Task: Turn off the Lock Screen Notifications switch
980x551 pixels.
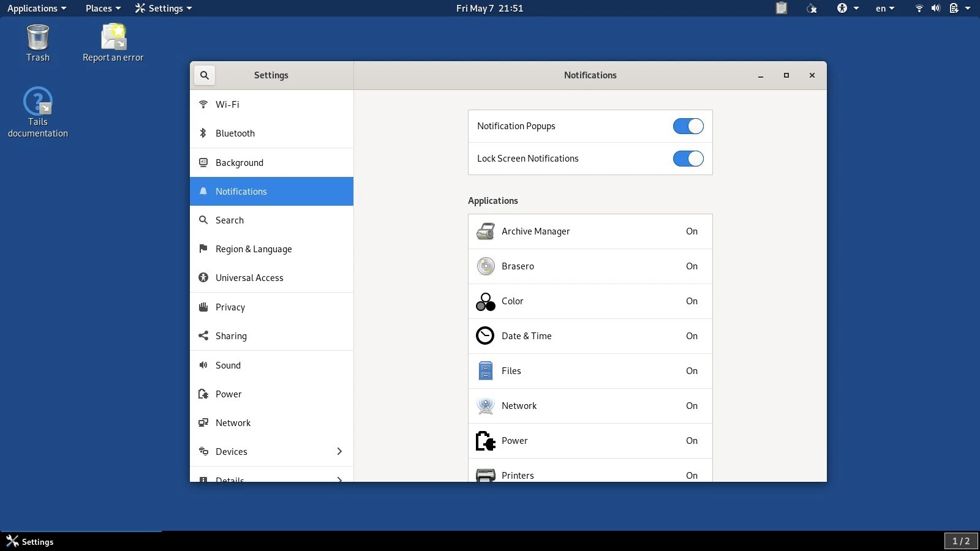Action: pyautogui.click(x=688, y=159)
